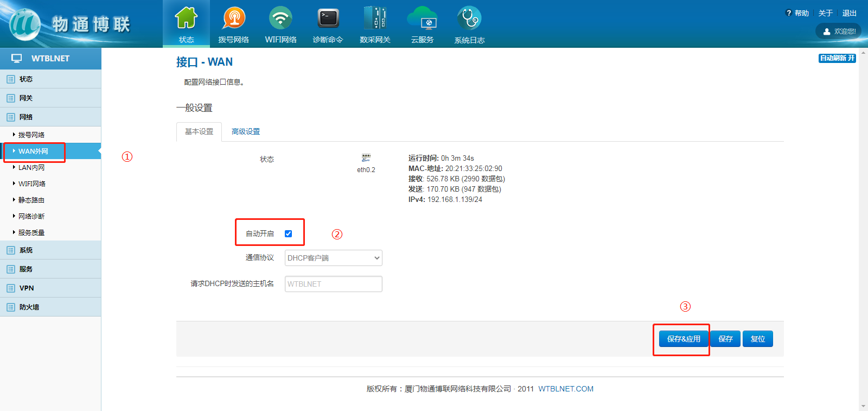The height and width of the screenshot is (411, 868).
Task: Click the list icon beside 服务 in sidebar
Action: click(x=11, y=269)
